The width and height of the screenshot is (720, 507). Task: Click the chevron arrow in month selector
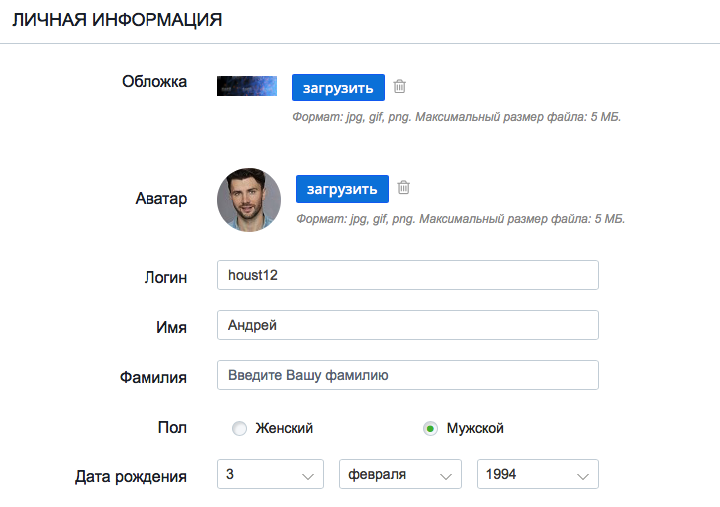point(446,477)
